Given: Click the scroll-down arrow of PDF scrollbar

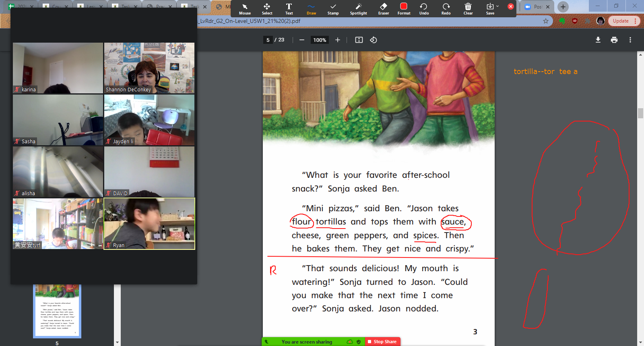Looking at the screenshot, I should point(640,343).
